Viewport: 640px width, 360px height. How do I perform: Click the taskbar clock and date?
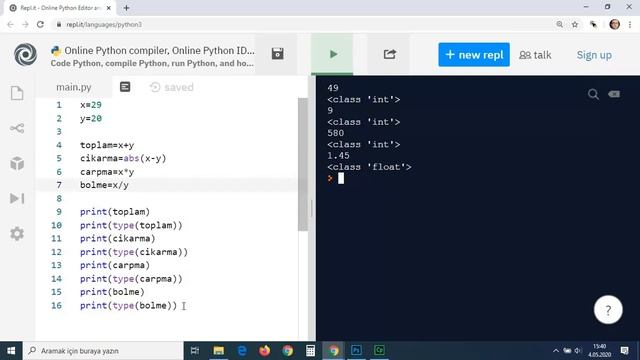point(599,351)
